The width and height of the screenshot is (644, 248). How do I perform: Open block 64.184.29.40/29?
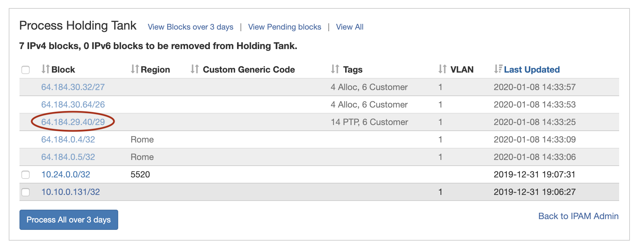click(x=73, y=122)
